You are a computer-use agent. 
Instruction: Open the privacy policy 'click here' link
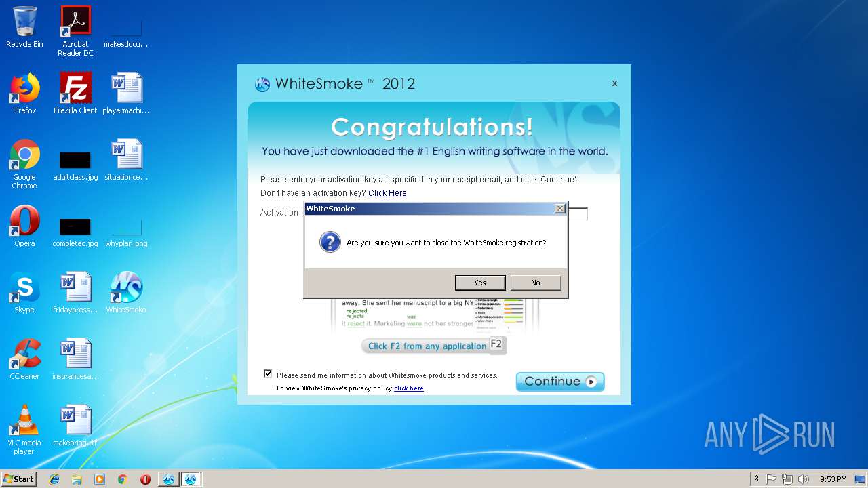(409, 388)
